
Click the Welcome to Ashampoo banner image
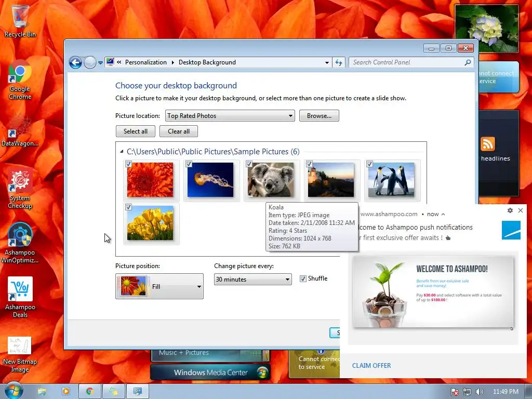point(433,292)
